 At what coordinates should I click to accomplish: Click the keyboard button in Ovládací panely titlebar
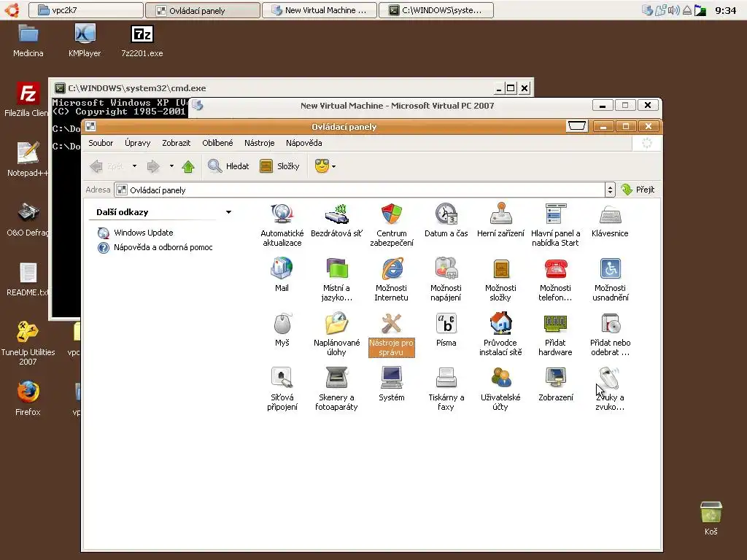[577, 126]
